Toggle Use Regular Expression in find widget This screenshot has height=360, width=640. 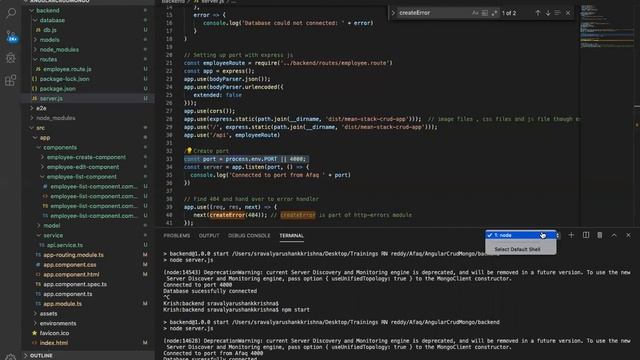click(x=494, y=13)
